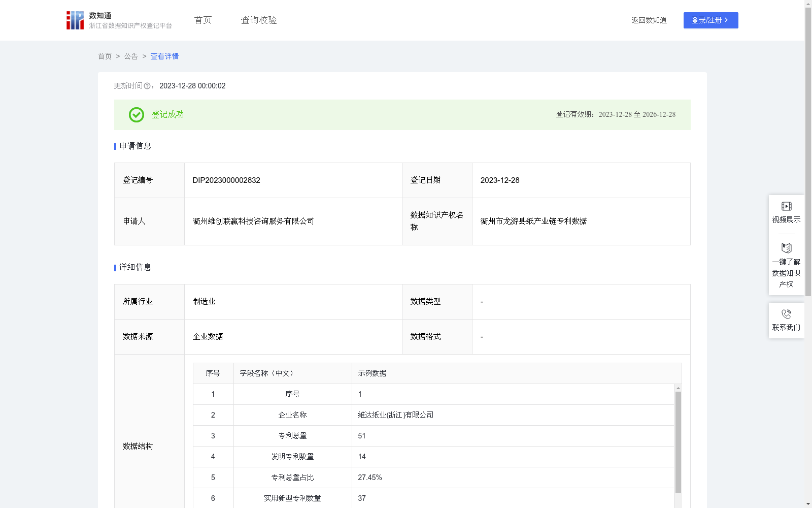Click the 发明专利数量 field name cell
This screenshot has width=812, height=508.
click(292, 457)
